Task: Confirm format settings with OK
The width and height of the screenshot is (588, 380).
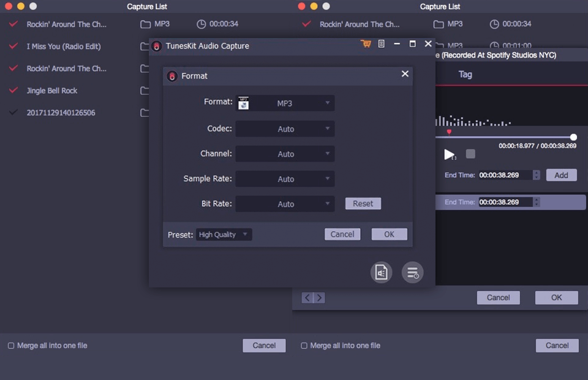Action: (389, 234)
